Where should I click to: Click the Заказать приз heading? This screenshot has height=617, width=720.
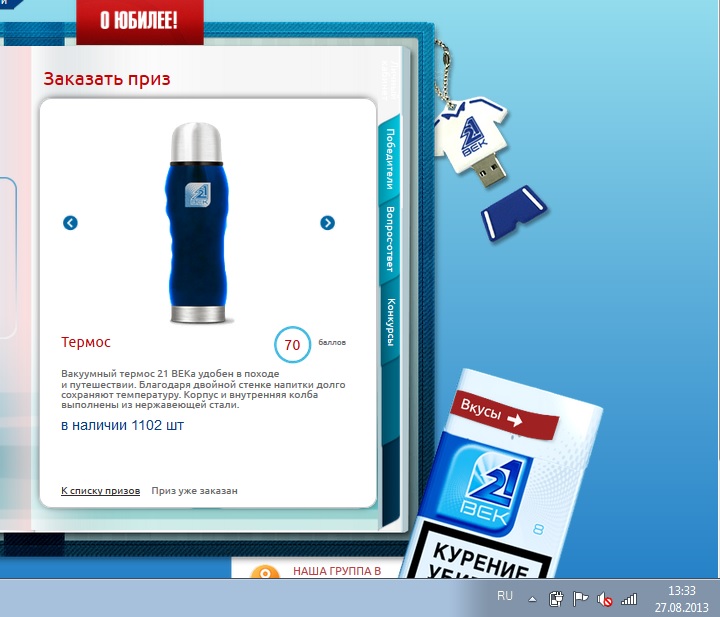107,79
